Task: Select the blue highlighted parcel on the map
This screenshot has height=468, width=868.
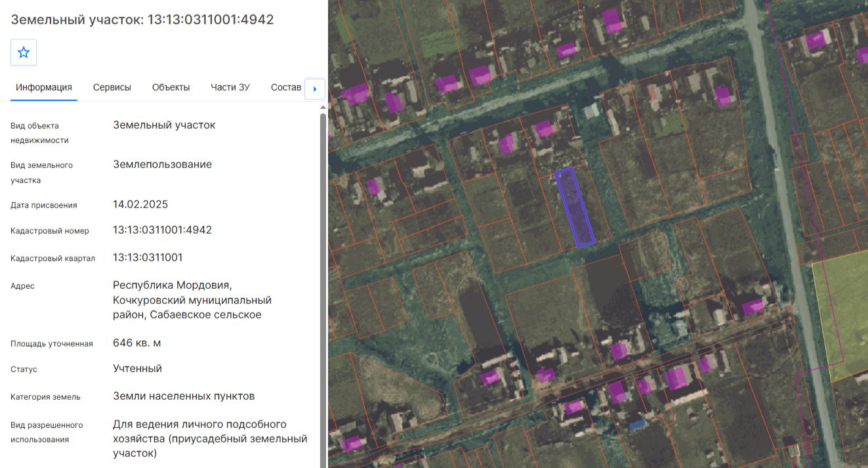Action: point(575,207)
